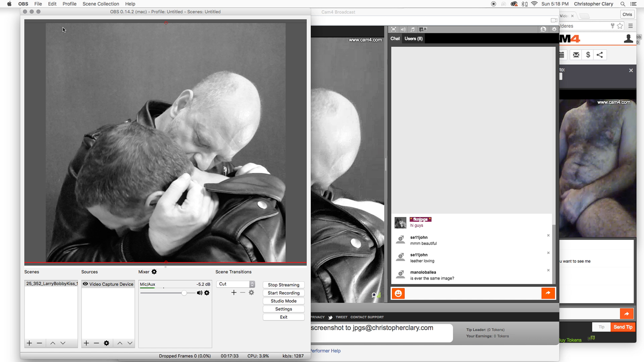Move the selected scene up
This screenshot has height=362, width=644.
[53, 343]
